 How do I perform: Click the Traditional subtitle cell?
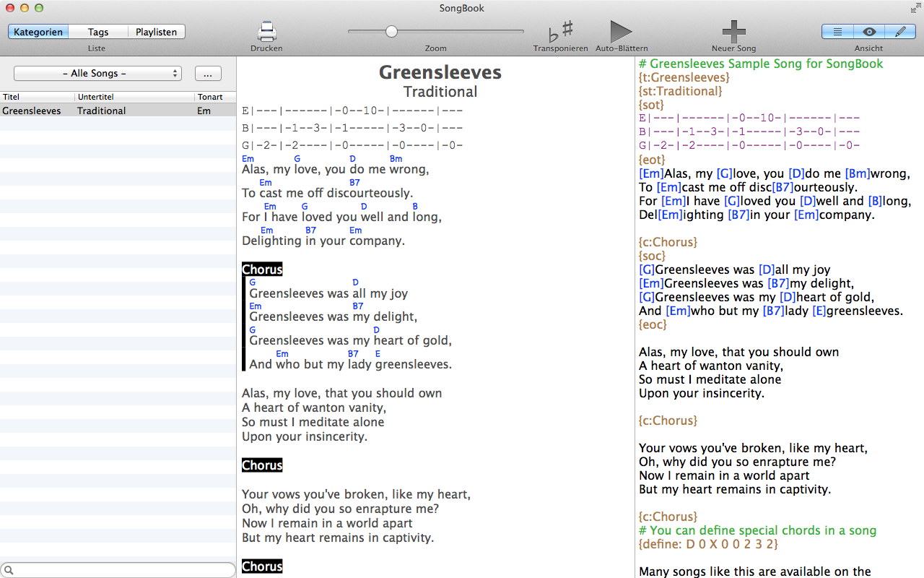coord(102,111)
